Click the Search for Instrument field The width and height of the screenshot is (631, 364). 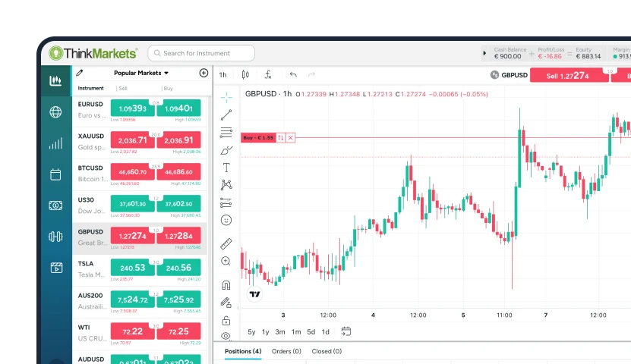(201, 53)
